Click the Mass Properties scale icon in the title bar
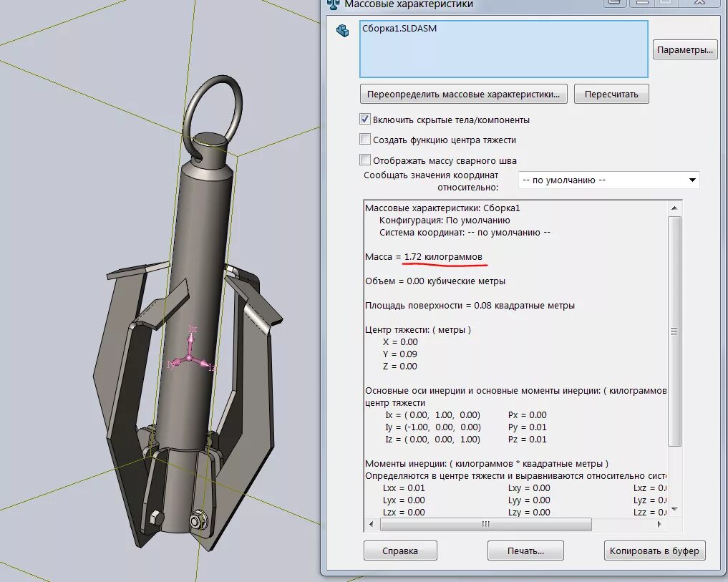The width and height of the screenshot is (728, 582). pyautogui.click(x=334, y=4)
